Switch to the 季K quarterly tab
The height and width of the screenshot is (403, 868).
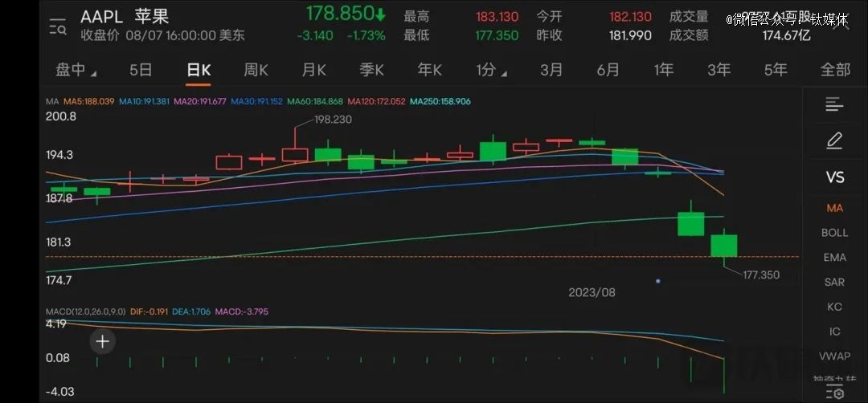pos(371,70)
